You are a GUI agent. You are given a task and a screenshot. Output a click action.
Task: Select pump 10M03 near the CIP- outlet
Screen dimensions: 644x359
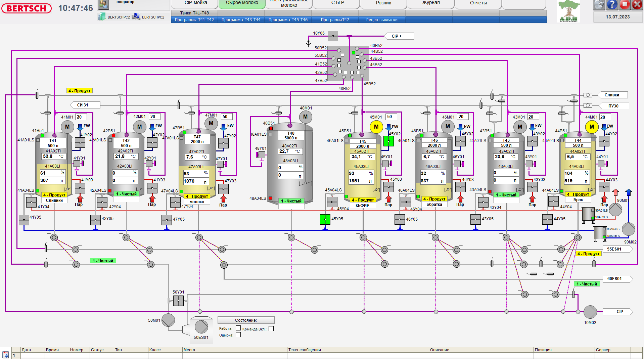click(590, 312)
